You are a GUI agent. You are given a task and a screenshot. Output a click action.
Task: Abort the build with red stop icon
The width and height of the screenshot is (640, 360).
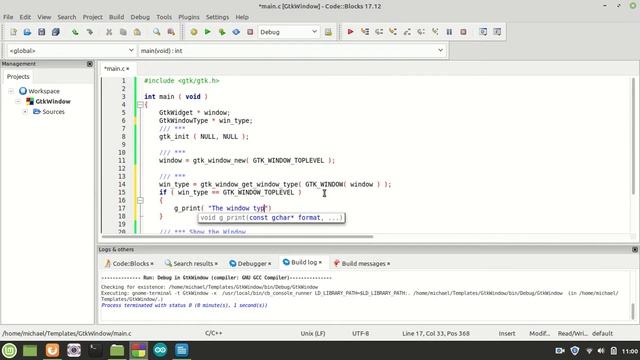click(250, 32)
